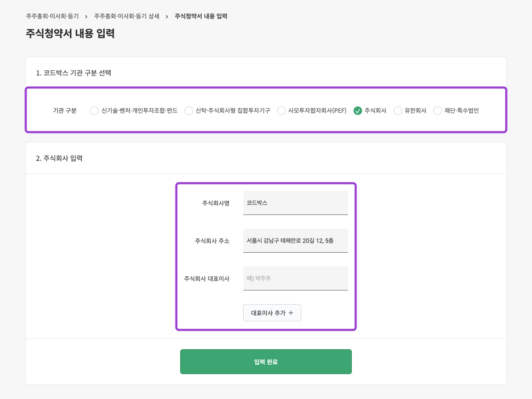Click the section header 1. 코드박스 기관 구분 선택
The width and height of the screenshot is (532, 399).
(x=74, y=73)
